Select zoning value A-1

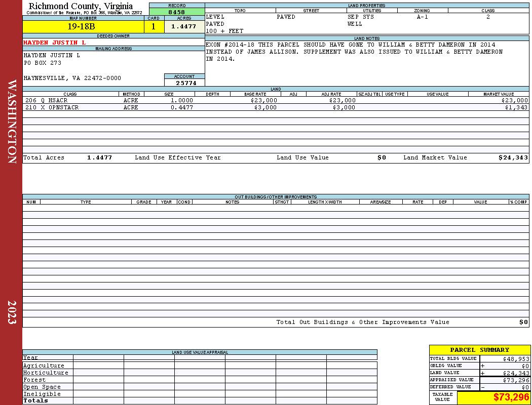(x=423, y=17)
